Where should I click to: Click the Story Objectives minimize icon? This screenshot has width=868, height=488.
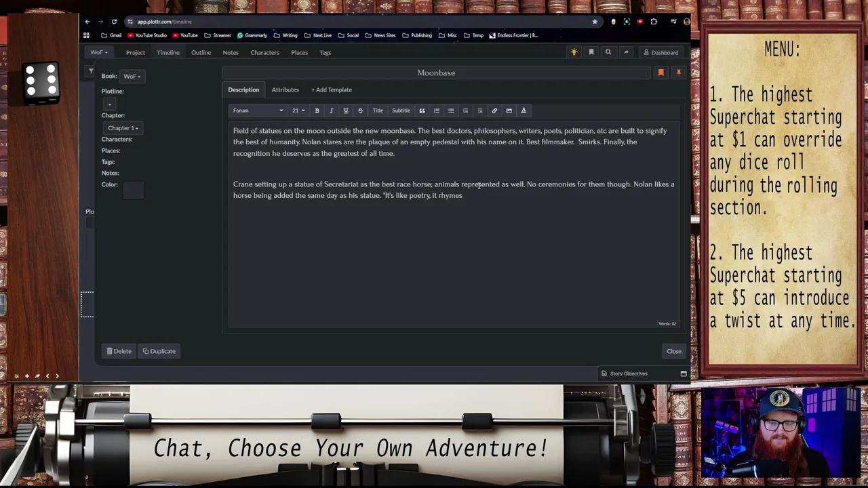point(684,373)
